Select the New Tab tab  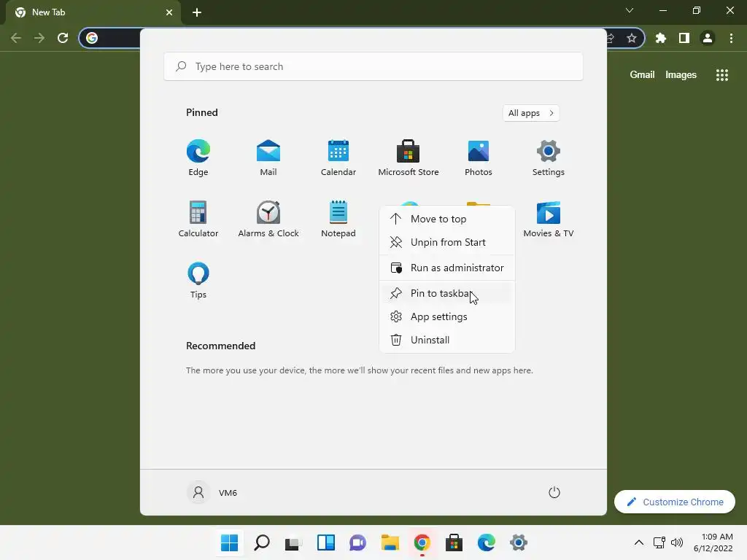pyautogui.click(x=93, y=12)
